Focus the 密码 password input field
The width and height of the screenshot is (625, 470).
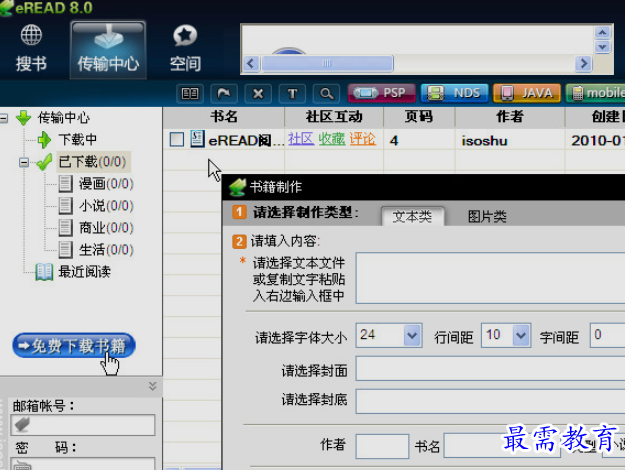(83, 464)
